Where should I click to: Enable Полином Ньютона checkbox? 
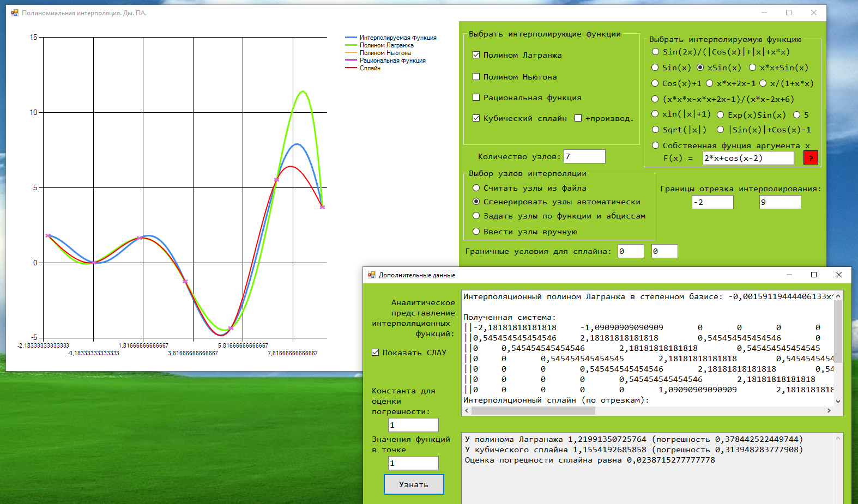point(476,77)
